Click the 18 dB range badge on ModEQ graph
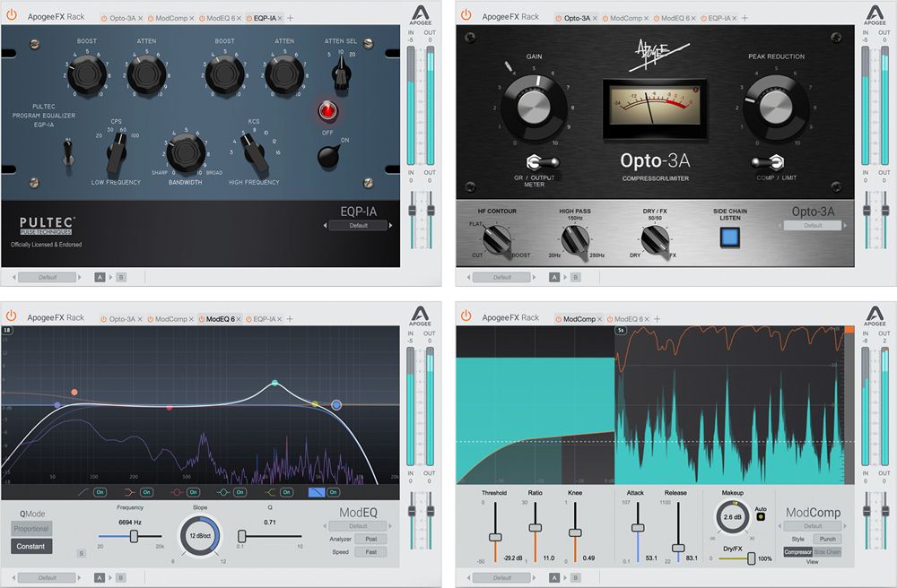The image size is (897, 588). pos(8,331)
